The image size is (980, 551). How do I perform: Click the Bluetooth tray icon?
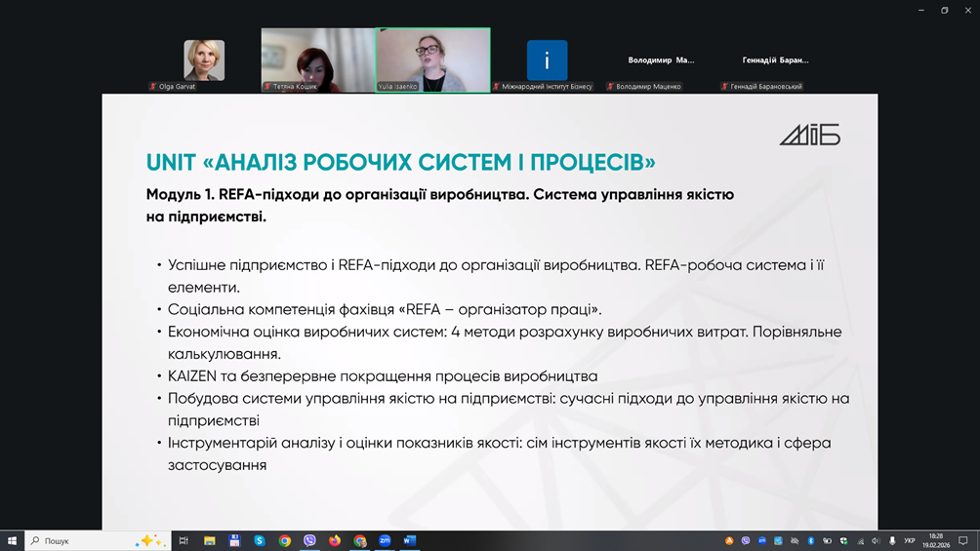810,540
